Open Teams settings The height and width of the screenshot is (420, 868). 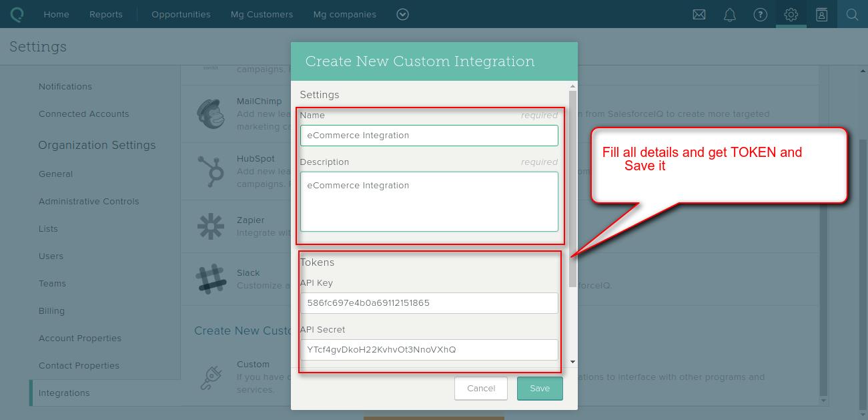[x=52, y=283]
